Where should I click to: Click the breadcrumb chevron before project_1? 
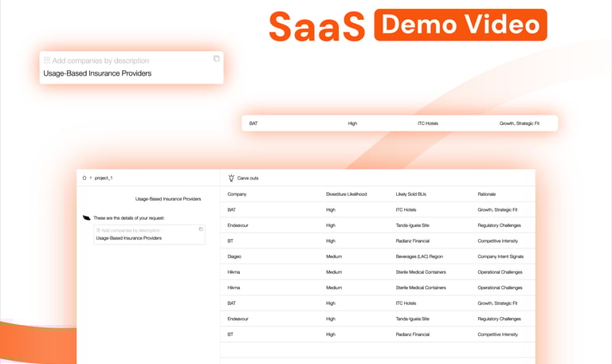(91, 178)
